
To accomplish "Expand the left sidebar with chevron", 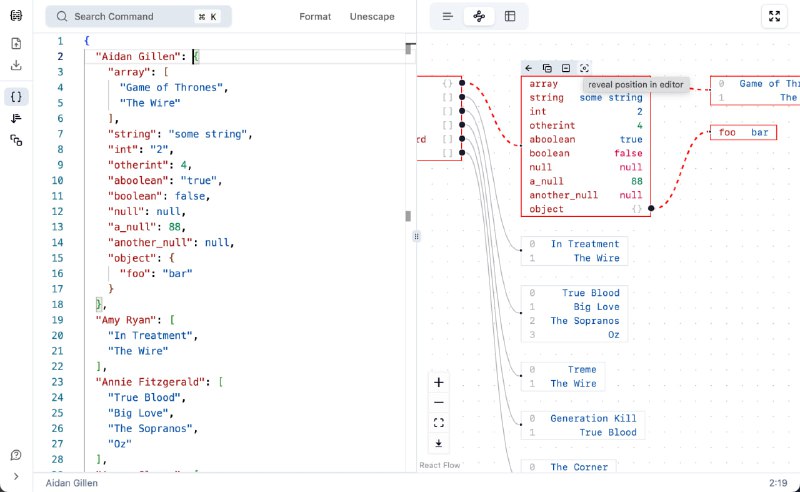I will coord(16,476).
